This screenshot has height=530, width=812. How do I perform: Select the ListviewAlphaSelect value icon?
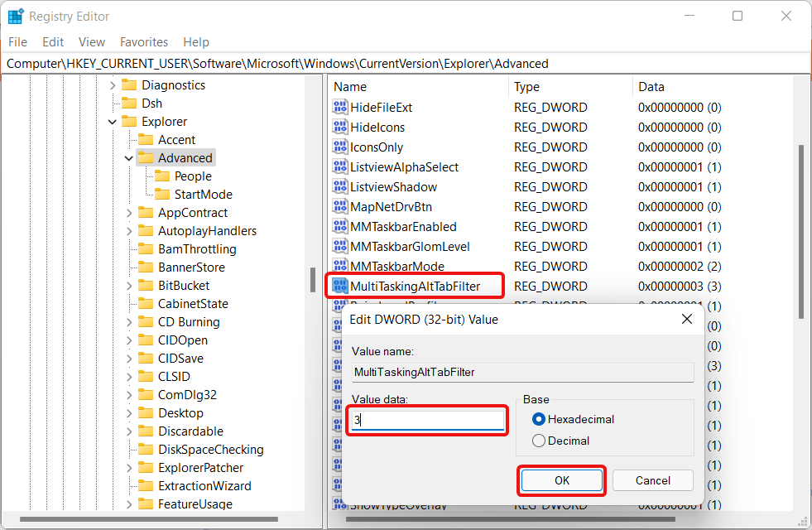tap(339, 166)
